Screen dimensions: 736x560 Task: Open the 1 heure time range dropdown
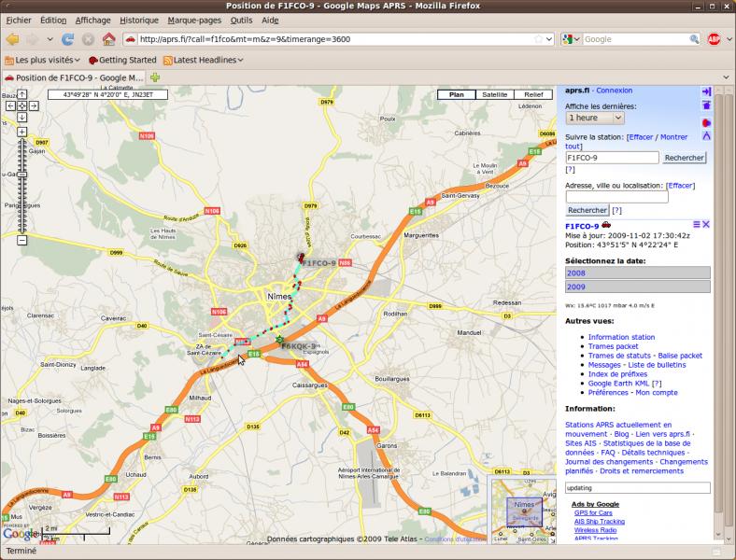(595, 119)
